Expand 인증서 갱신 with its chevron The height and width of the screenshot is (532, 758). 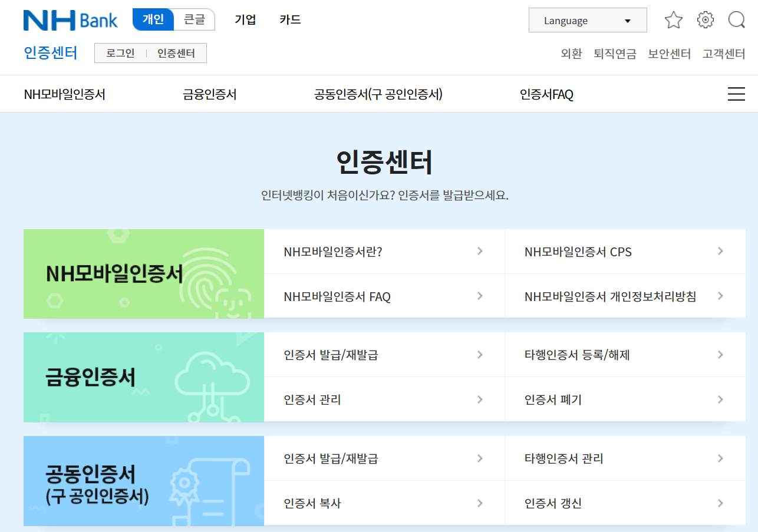click(720, 503)
